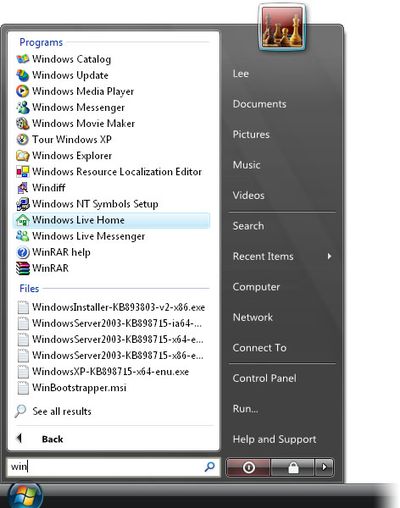Click the Windows Start orb
This screenshot has height=508, width=400.
(x=25, y=495)
